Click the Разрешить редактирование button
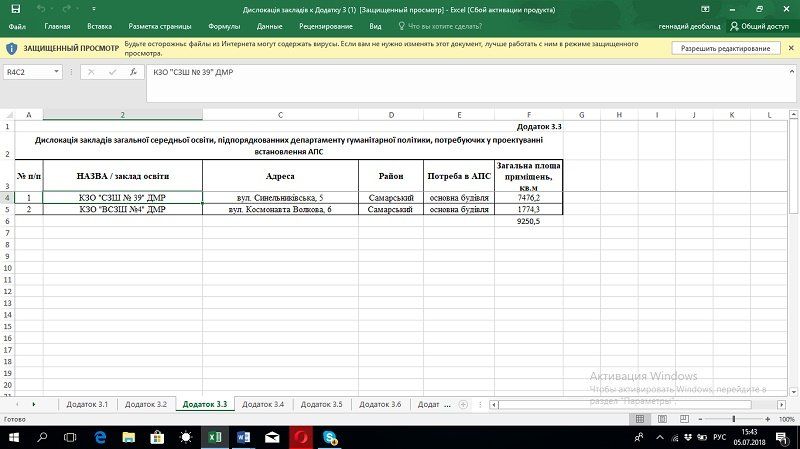800x449 pixels. pos(725,48)
